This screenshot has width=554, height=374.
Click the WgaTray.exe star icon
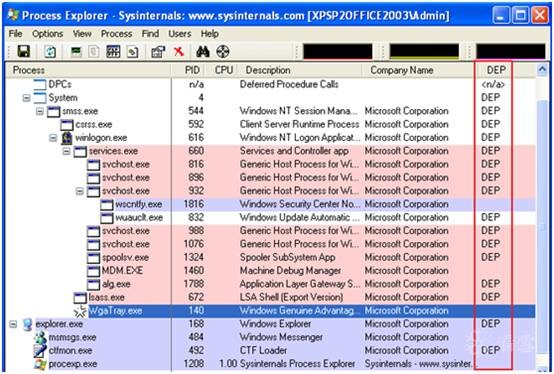coord(81,311)
